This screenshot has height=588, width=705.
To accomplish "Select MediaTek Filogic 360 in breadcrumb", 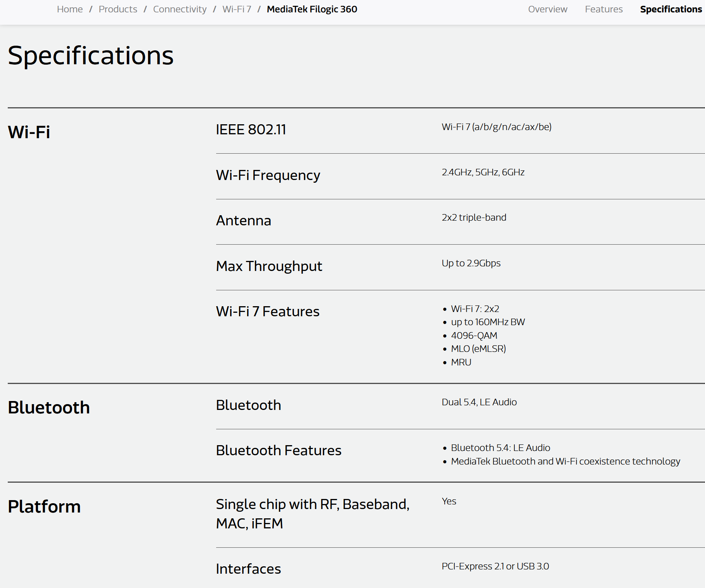I will click(x=312, y=9).
